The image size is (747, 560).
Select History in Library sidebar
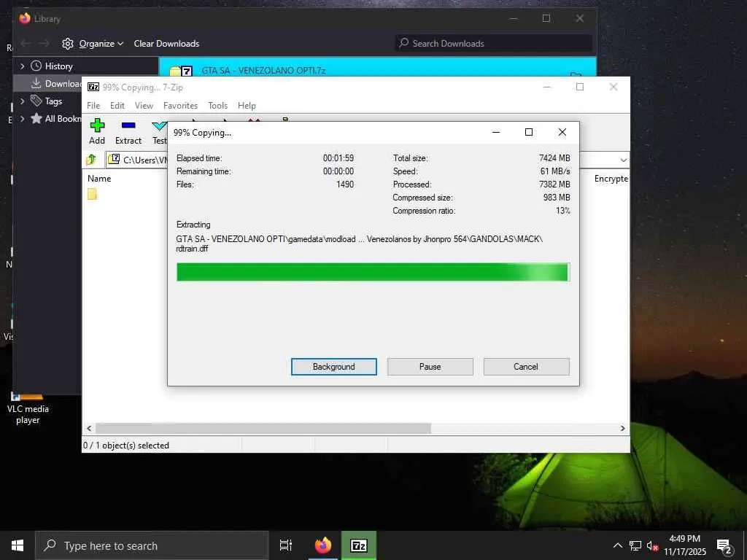[58, 66]
